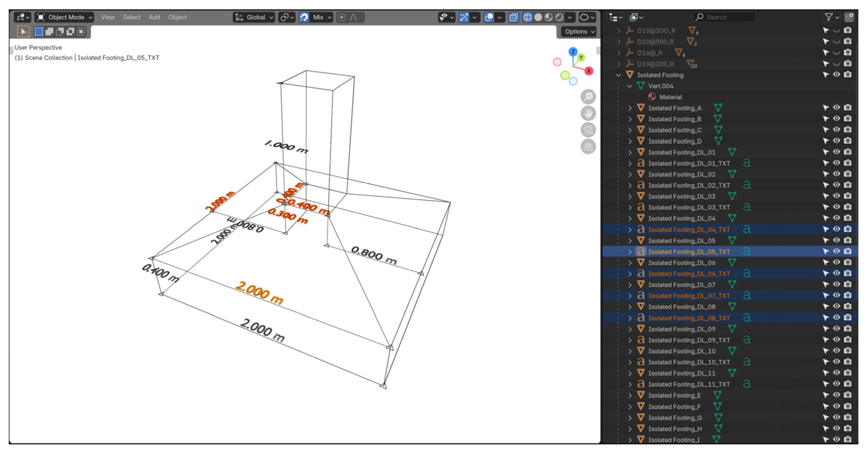Open the Add menu

154,17
